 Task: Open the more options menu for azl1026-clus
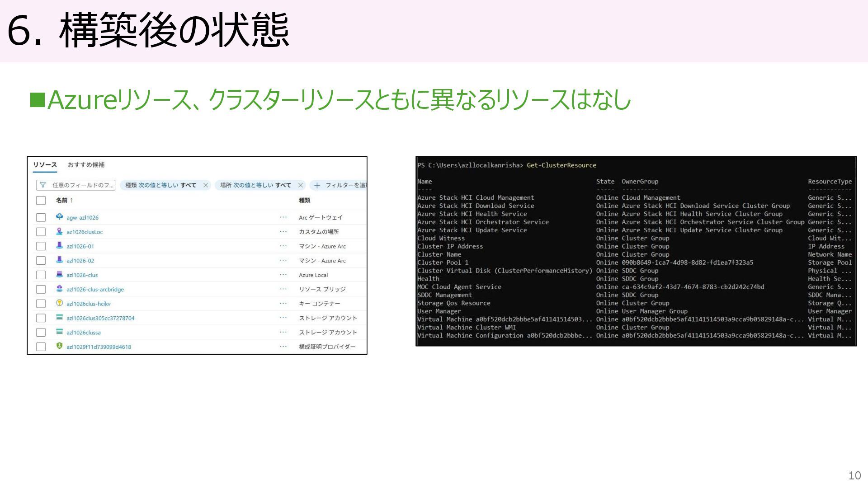(283, 275)
